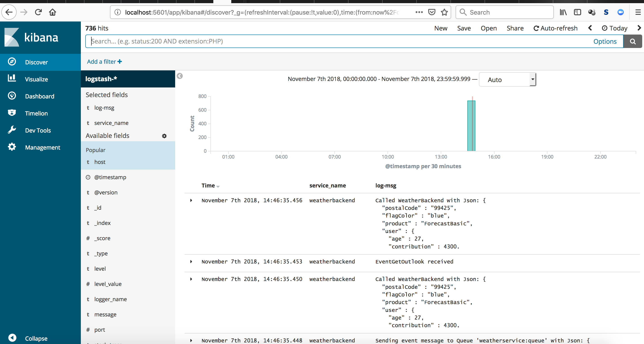Collapse the fields sidebar arrow
This screenshot has width=644, height=344.
coord(180,76)
